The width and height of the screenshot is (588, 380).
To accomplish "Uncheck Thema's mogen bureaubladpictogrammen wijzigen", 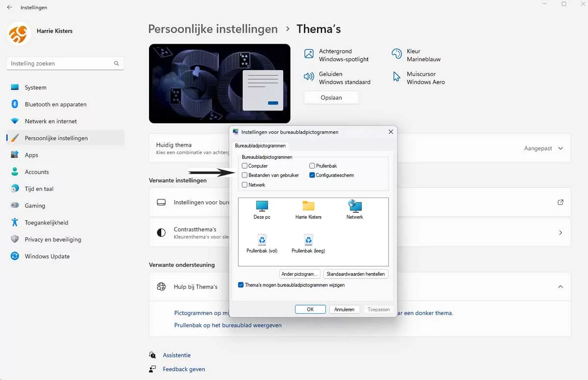I will coord(241,285).
